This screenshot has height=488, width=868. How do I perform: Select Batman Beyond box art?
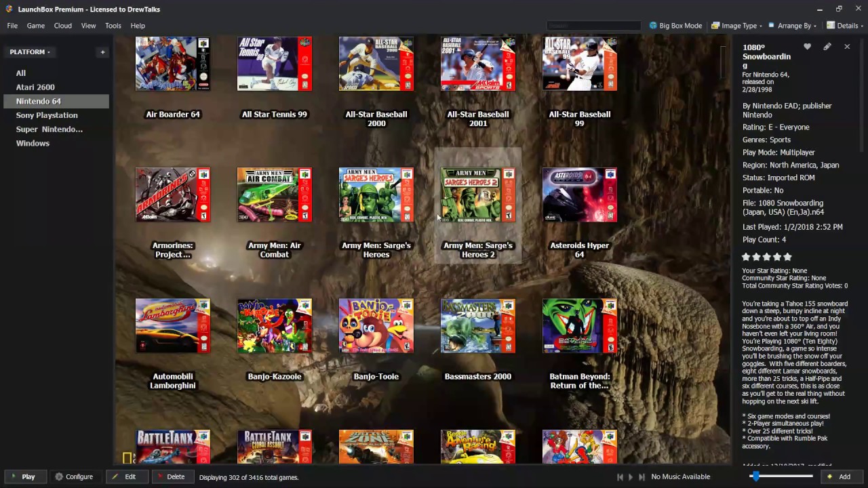coord(580,326)
